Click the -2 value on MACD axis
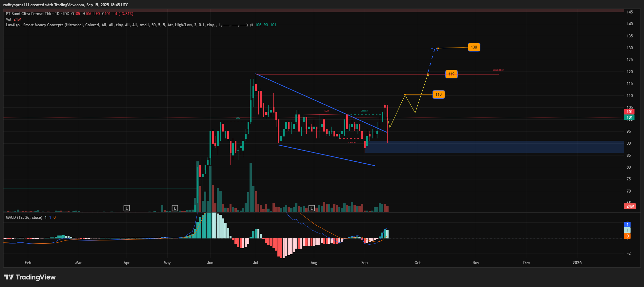Viewport: 644px width, 287px height. [628, 254]
